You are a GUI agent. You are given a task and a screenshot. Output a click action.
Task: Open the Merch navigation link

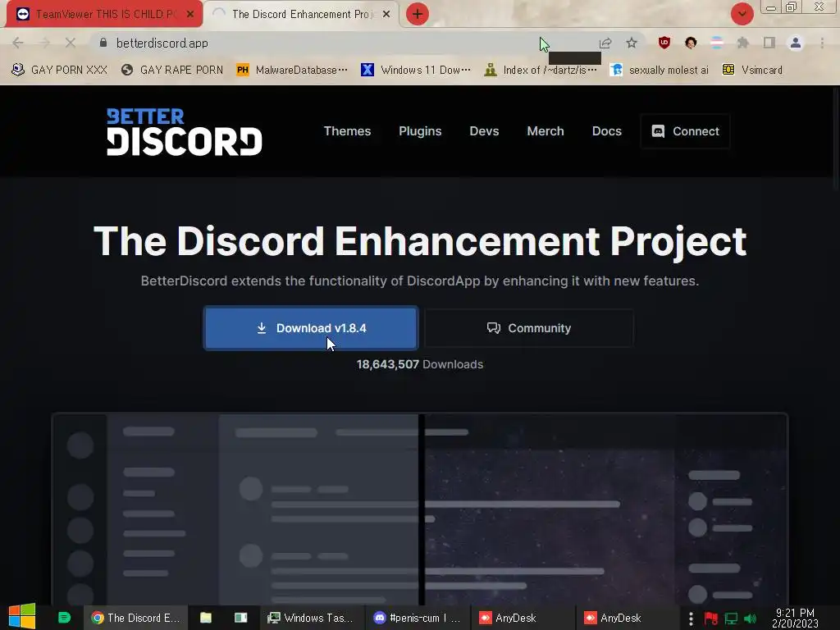click(x=546, y=131)
